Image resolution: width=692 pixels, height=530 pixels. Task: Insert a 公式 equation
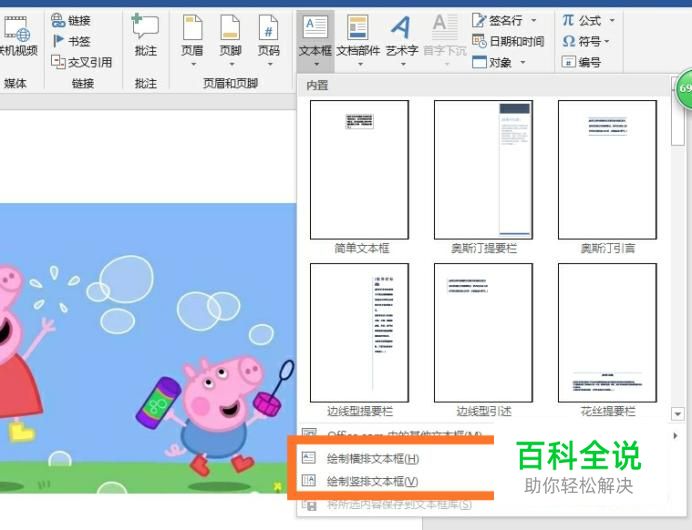point(582,20)
